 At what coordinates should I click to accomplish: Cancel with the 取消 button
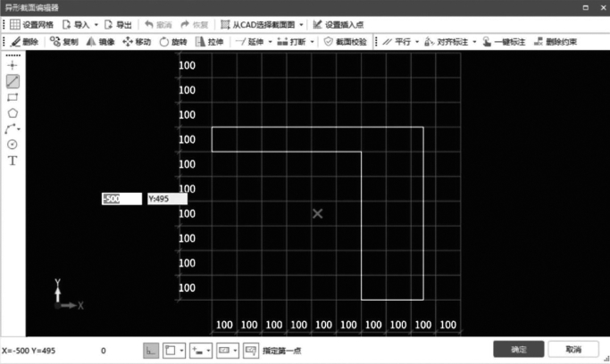[x=573, y=349]
